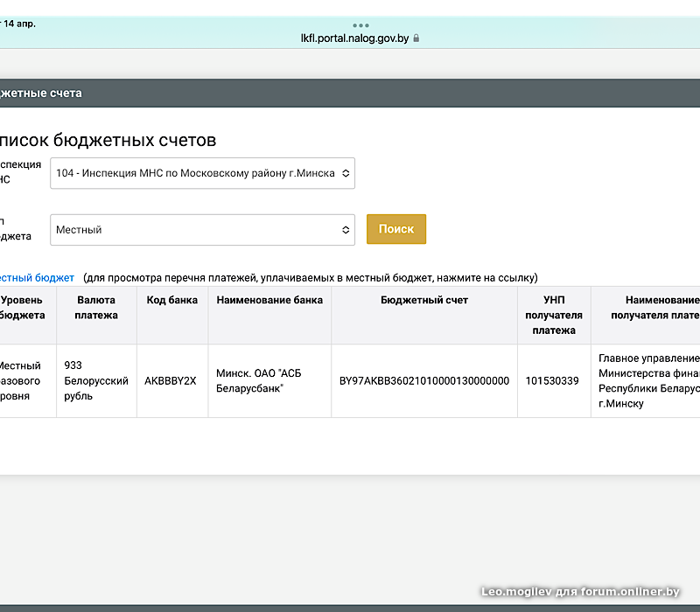Open the tax inspection dropdown
This screenshot has width=700, height=612.
[202, 173]
